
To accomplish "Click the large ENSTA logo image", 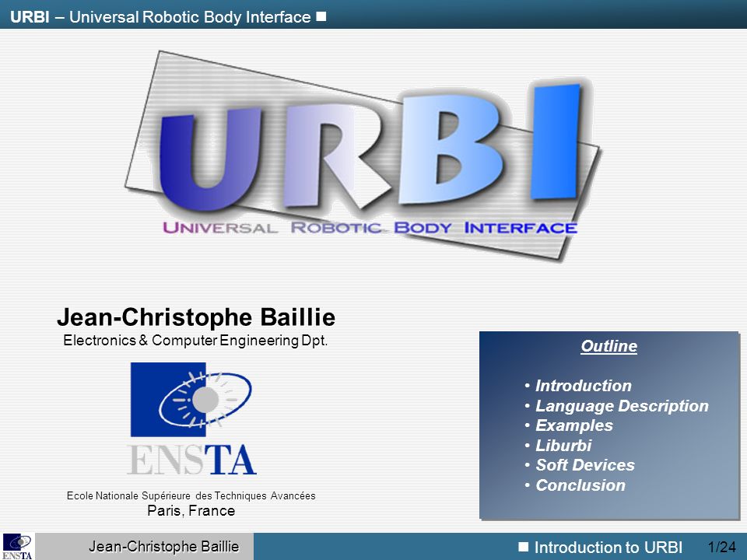I will pyautogui.click(x=191, y=418).
